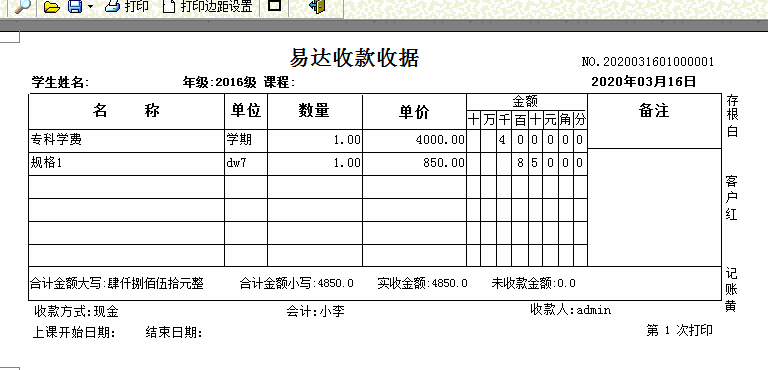Click the 金额 column header

click(526, 101)
